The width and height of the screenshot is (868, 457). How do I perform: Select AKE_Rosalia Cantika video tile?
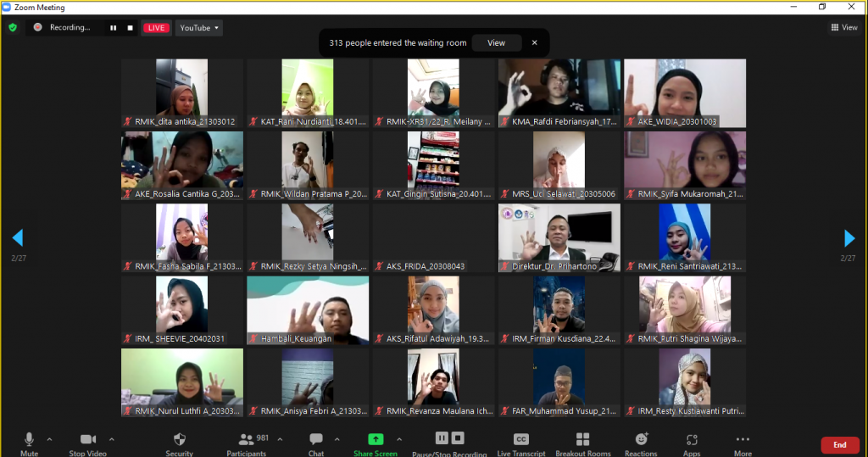182,165
